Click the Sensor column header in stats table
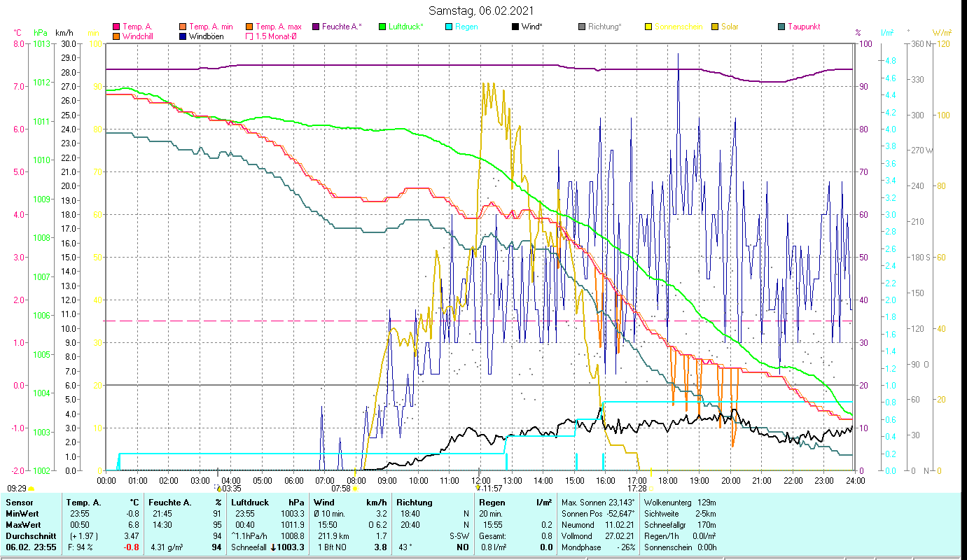Screen dimensions: 967x560 [x=19, y=503]
